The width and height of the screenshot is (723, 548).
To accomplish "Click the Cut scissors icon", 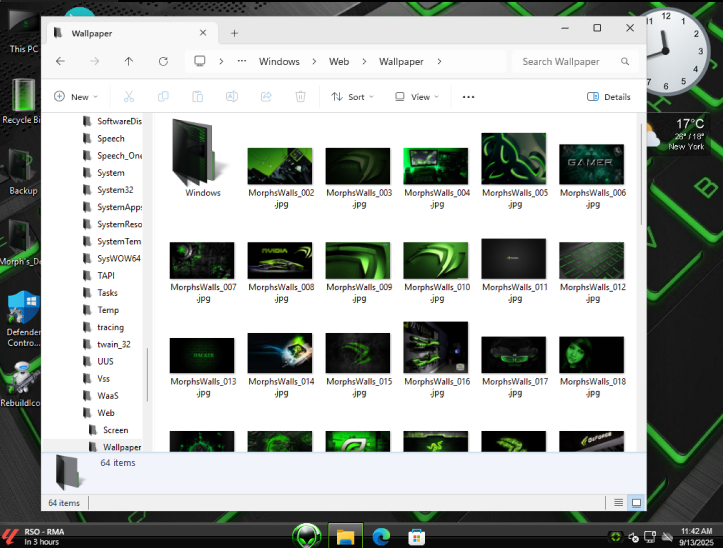I will click(x=129, y=97).
